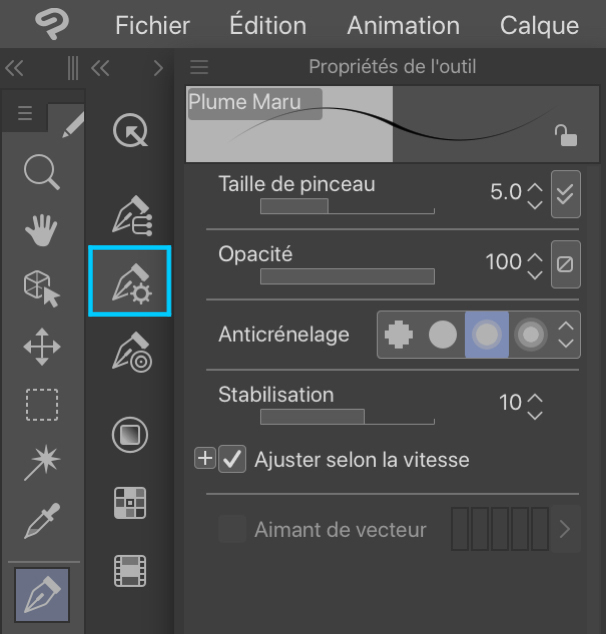
Task: Select the Magnifier zoom tool
Action: click(42, 173)
